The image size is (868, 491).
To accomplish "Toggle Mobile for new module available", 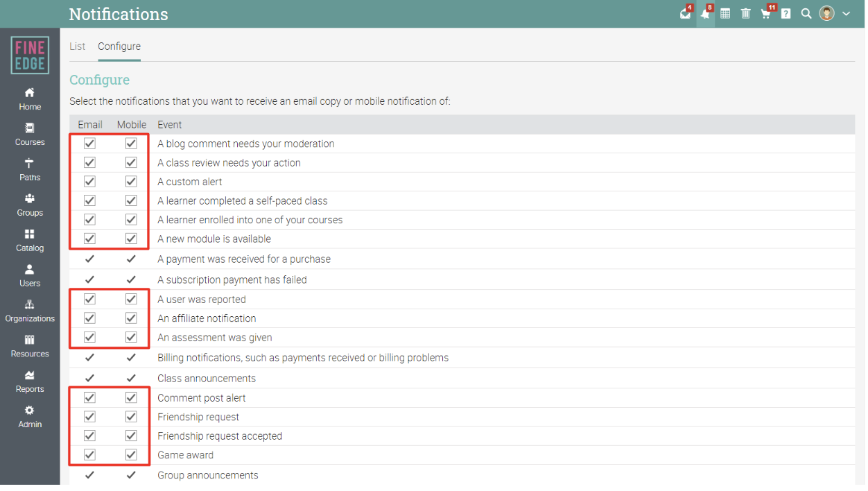I will (x=131, y=239).
